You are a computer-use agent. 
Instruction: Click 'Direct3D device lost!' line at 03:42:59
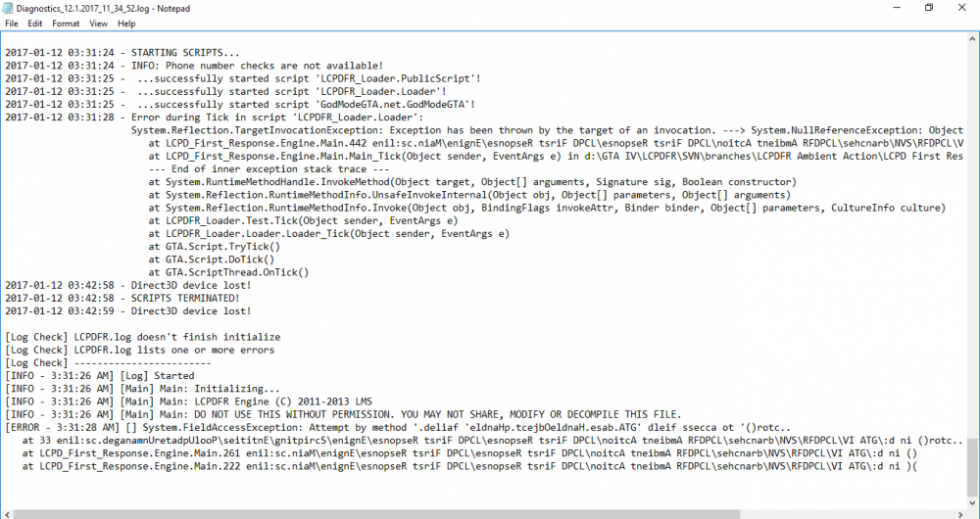pyautogui.click(x=128, y=311)
